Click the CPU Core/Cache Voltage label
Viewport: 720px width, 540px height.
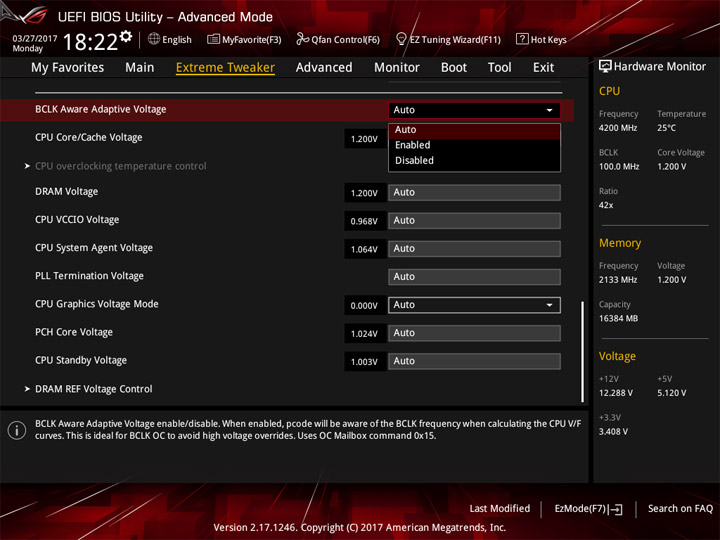tap(89, 137)
